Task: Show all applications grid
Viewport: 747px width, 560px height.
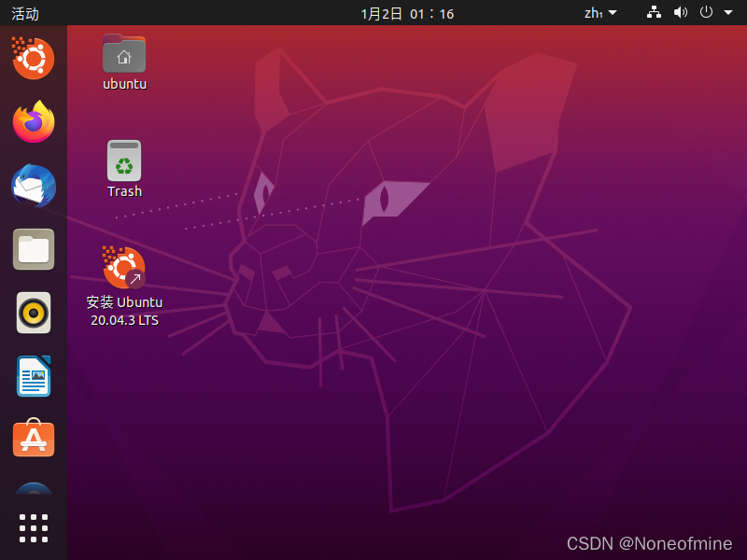Action: [x=34, y=528]
